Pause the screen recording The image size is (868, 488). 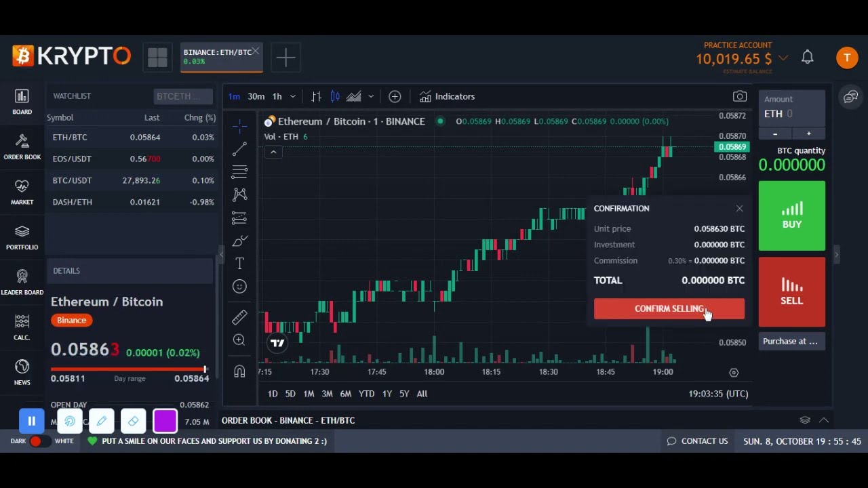click(x=31, y=421)
